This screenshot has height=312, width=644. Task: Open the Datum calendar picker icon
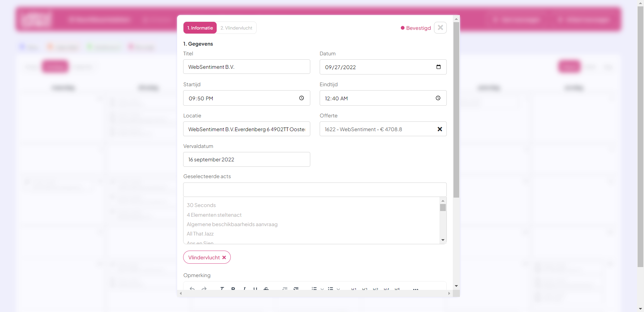tap(438, 67)
